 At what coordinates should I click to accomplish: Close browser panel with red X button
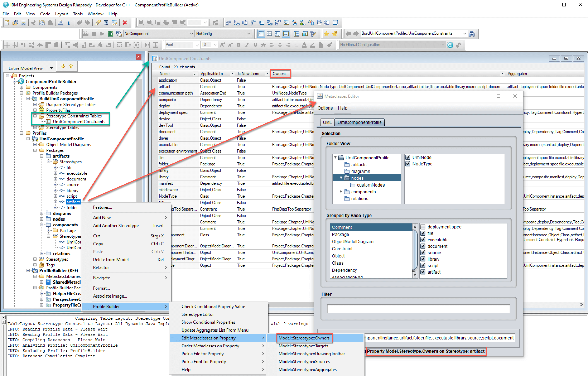point(138,57)
